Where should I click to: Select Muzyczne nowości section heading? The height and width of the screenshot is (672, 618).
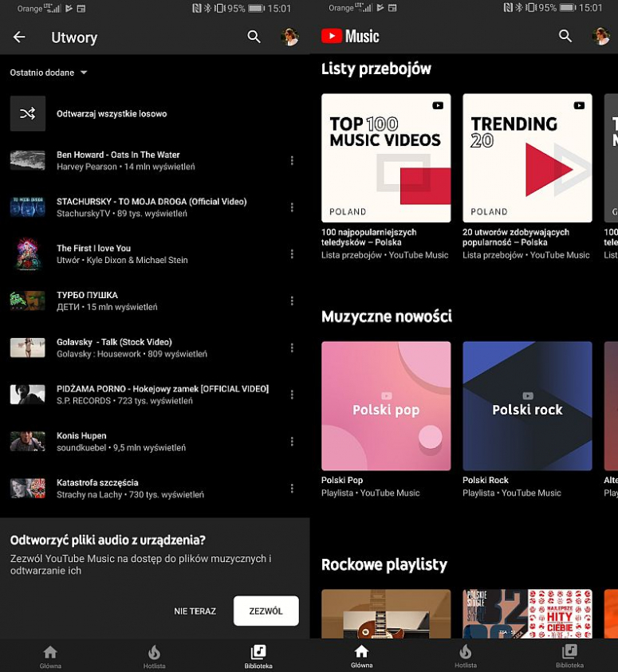pyautogui.click(x=387, y=316)
